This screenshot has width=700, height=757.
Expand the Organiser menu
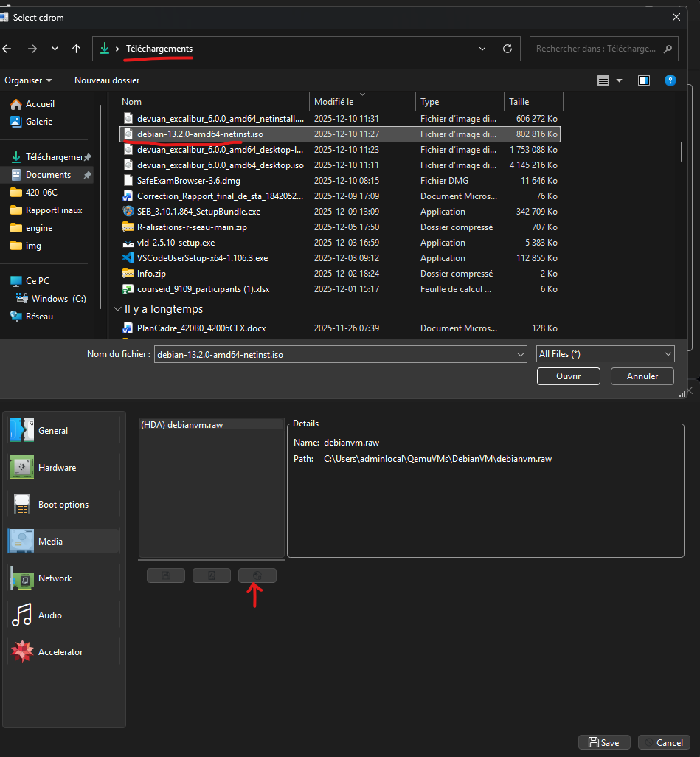[x=28, y=80]
